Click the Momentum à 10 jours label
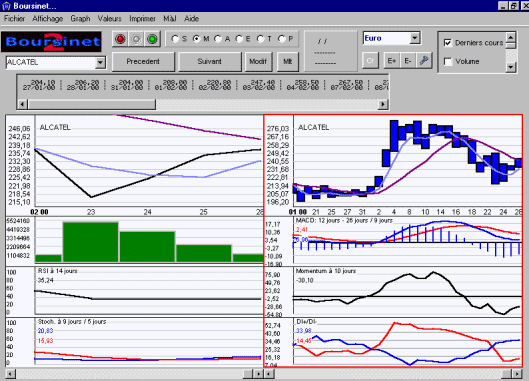Screen dimensions: 529x381 [x=326, y=271]
